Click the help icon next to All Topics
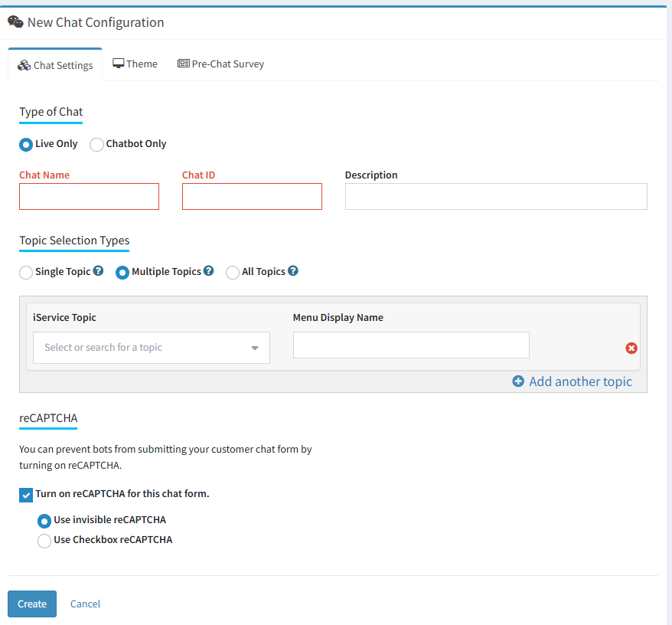 click(293, 271)
